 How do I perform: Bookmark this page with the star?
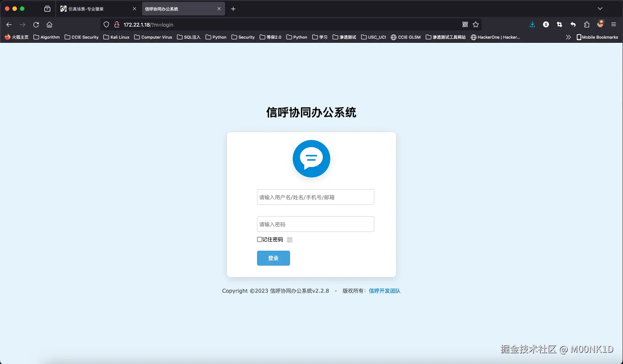click(x=476, y=25)
